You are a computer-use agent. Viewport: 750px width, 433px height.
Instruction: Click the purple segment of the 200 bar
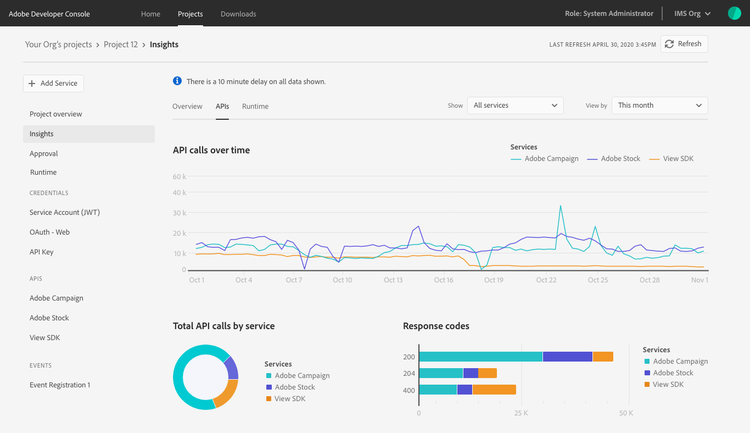coord(567,356)
